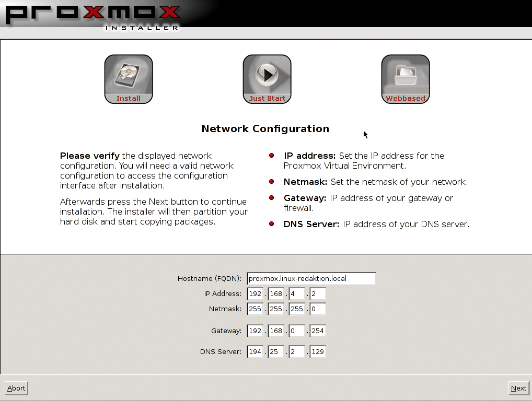This screenshot has width=532, height=401.
Task: Select the Hostname (FQDN) text field
Action: tap(311, 278)
